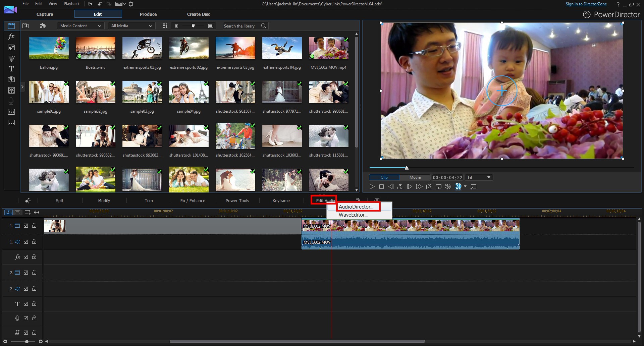
Task: Click the Trim button
Action: [x=149, y=200]
